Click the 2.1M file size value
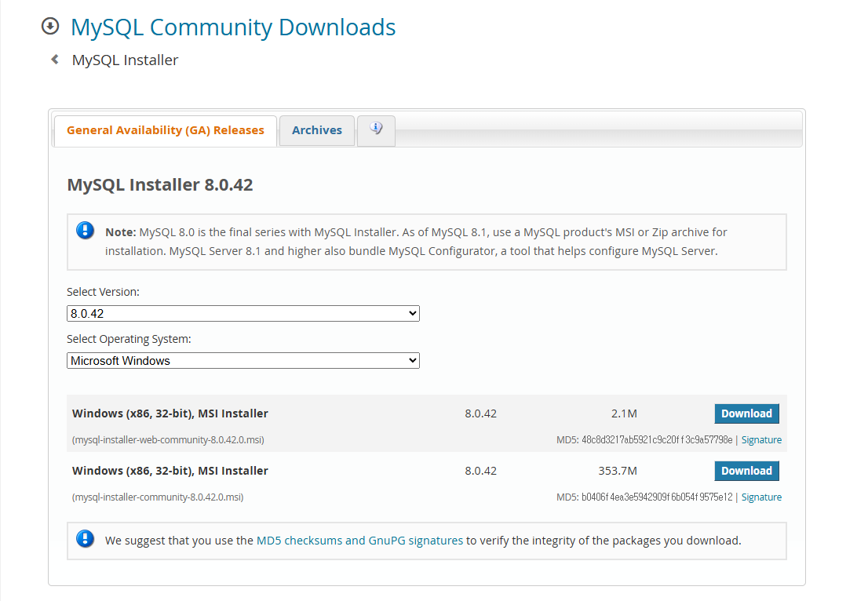Image resolution: width=868 pixels, height=601 pixels. tap(625, 414)
